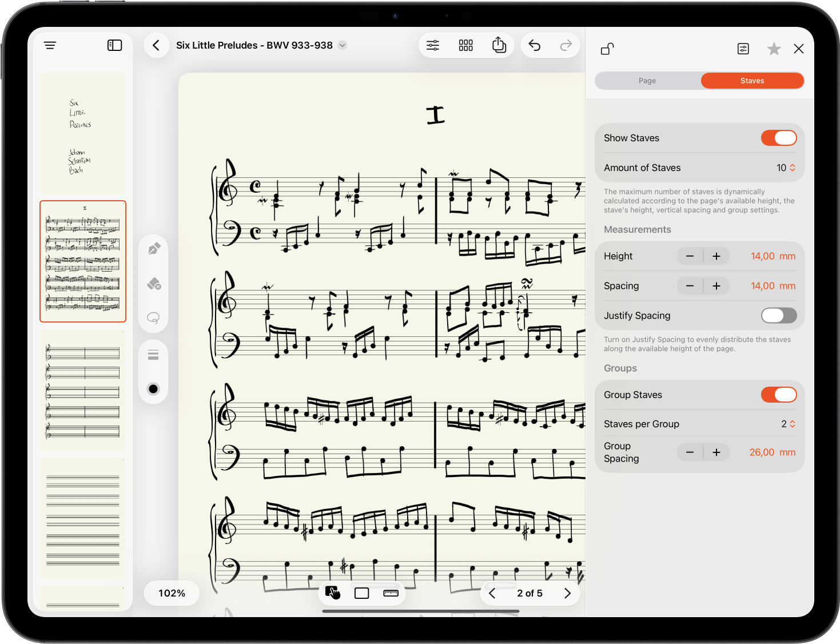Go to the next page
Viewport: 840px width, 644px height.
pos(567,593)
